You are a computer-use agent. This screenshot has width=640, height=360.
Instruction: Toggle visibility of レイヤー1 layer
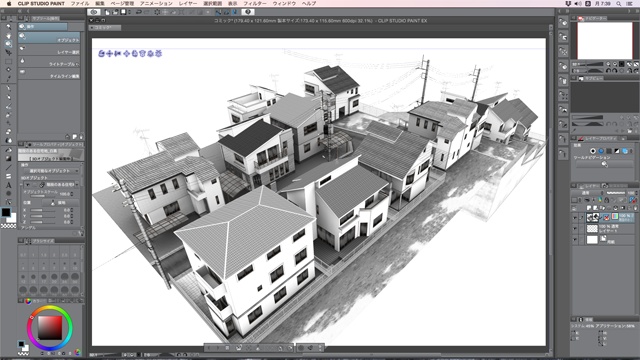point(575,229)
